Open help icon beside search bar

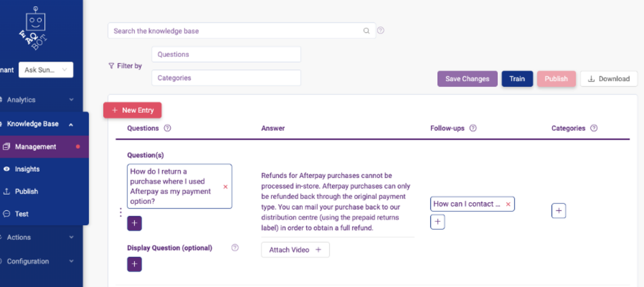click(x=381, y=30)
